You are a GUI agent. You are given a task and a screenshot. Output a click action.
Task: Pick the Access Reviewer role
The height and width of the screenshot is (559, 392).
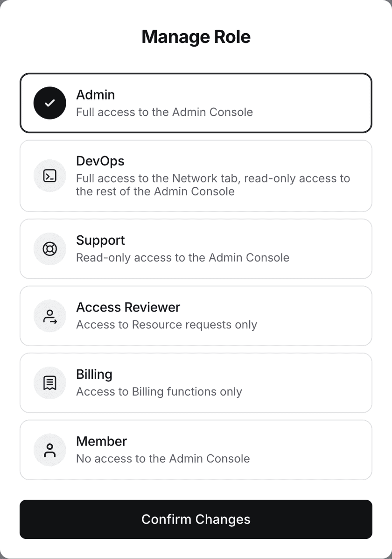(196, 316)
